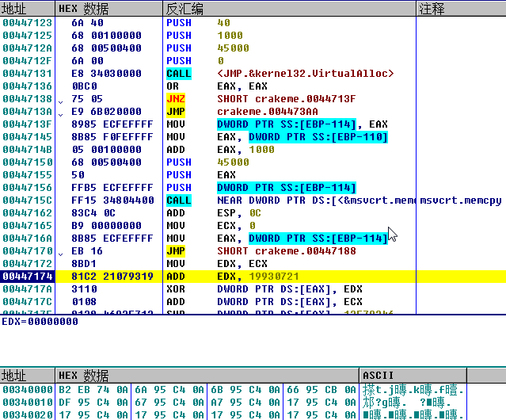This screenshot has height=420, width=506.
Task: Select JMP crakeme.004473AA instruction
Action: (x=253, y=112)
